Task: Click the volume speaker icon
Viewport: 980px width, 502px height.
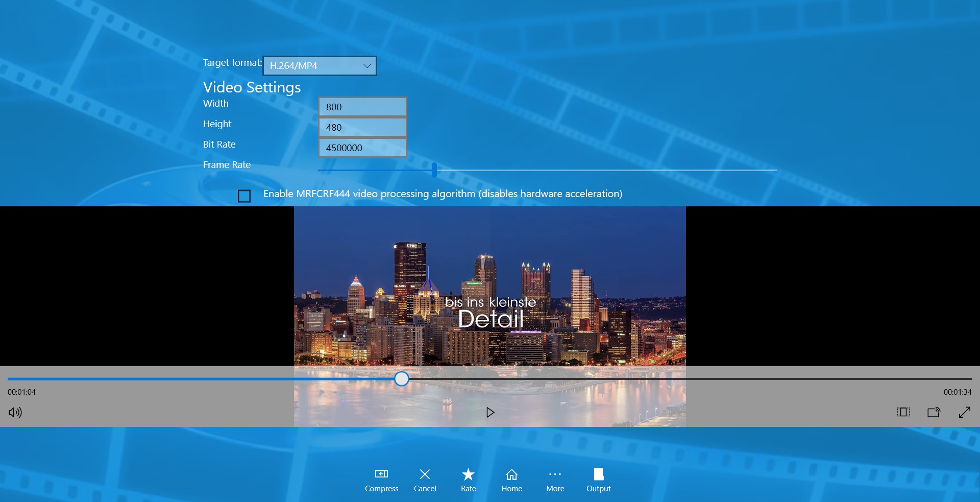Action: [x=15, y=412]
